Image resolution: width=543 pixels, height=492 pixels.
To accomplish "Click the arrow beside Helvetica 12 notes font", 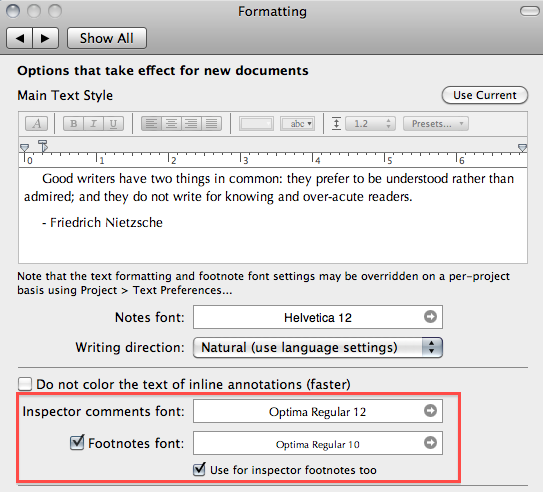I will pyautogui.click(x=430, y=316).
